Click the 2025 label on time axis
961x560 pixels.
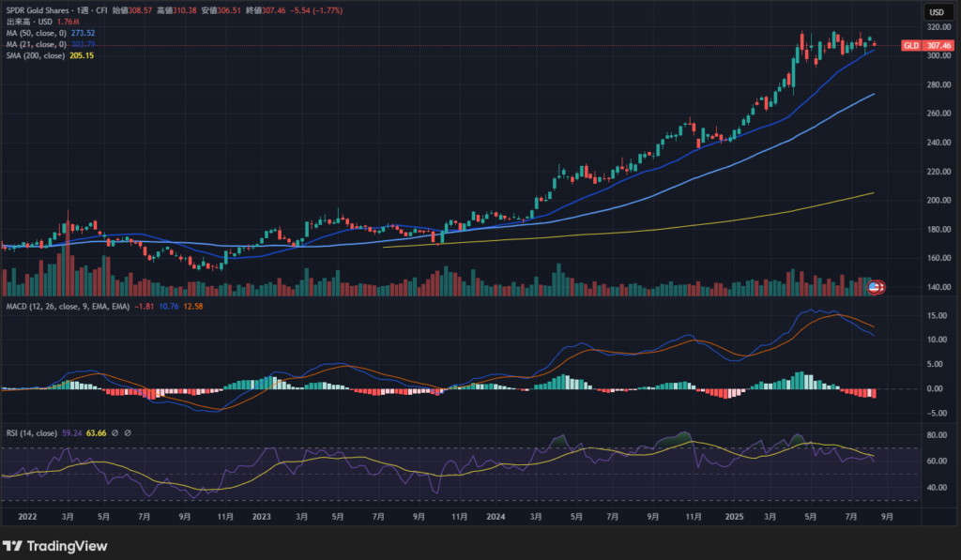tap(734, 517)
